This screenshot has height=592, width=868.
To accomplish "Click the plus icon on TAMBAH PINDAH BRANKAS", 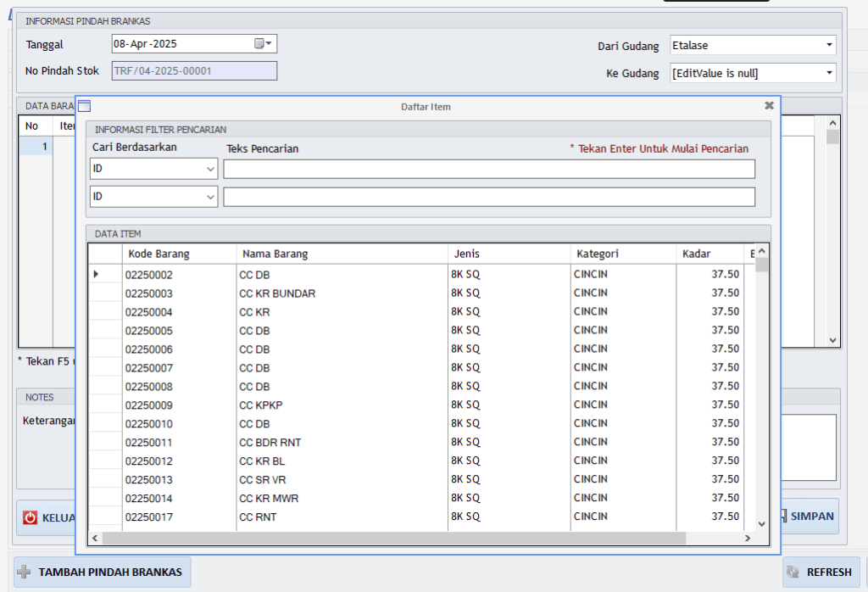I will tap(24, 572).
